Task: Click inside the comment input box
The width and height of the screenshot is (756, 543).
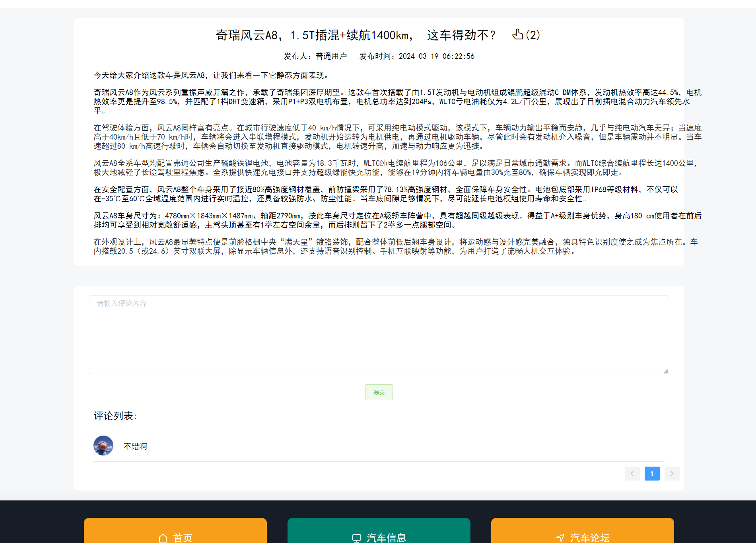Action: coord(378,334)
